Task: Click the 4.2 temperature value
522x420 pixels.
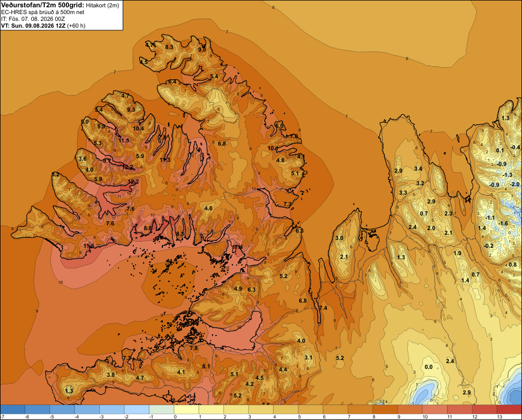Action: point(250,384)
